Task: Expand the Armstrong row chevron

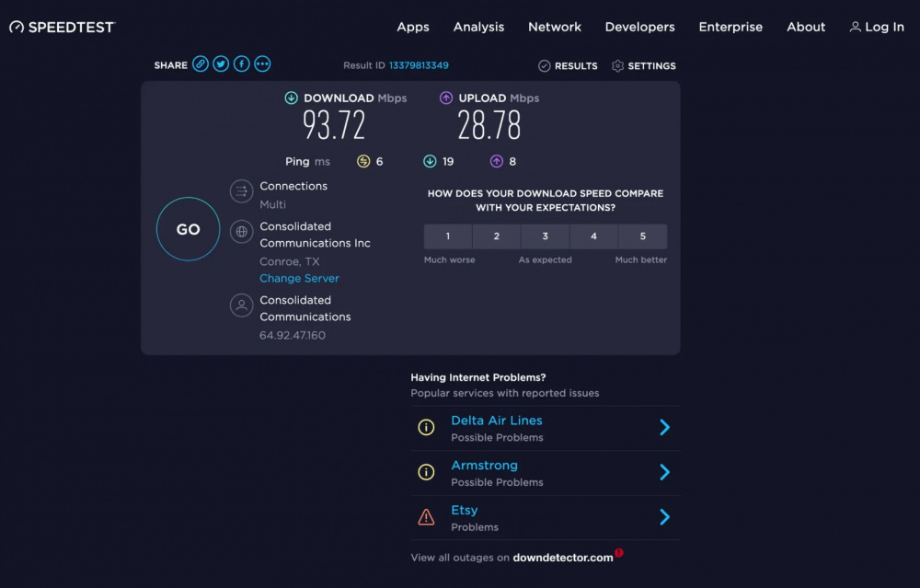Action: [665, 472]
